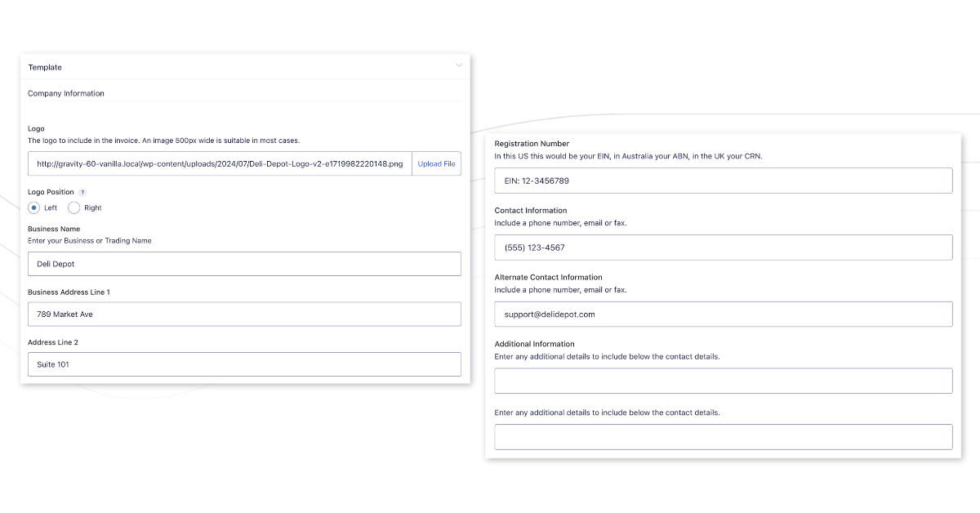Click the Logo Position help icon

82,193
